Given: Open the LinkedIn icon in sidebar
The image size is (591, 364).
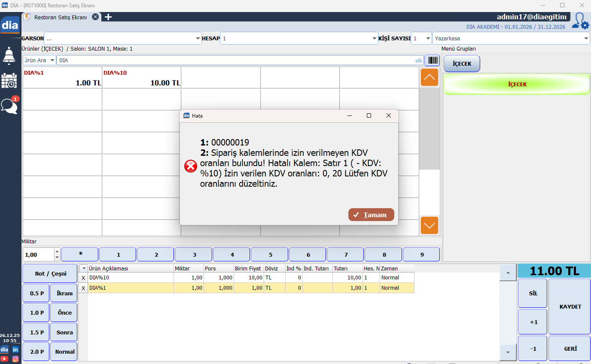Looking at the screenshot, I should (x=15, y=349).
